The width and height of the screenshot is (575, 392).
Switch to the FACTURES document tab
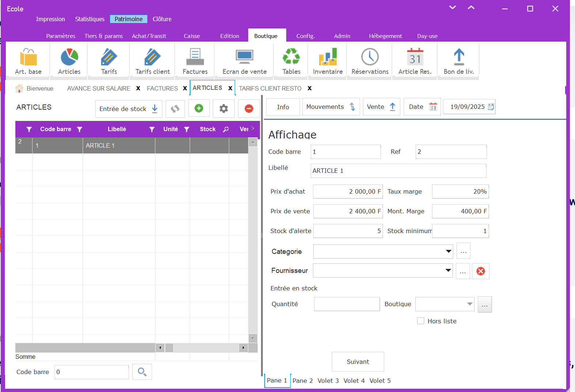click(162, 88)
